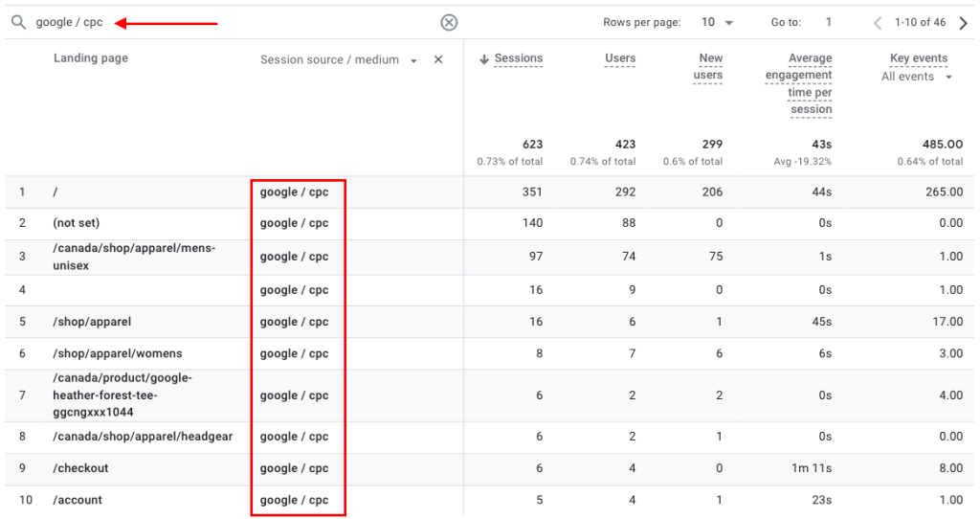Click the /account landing page row

pos(78,500)
